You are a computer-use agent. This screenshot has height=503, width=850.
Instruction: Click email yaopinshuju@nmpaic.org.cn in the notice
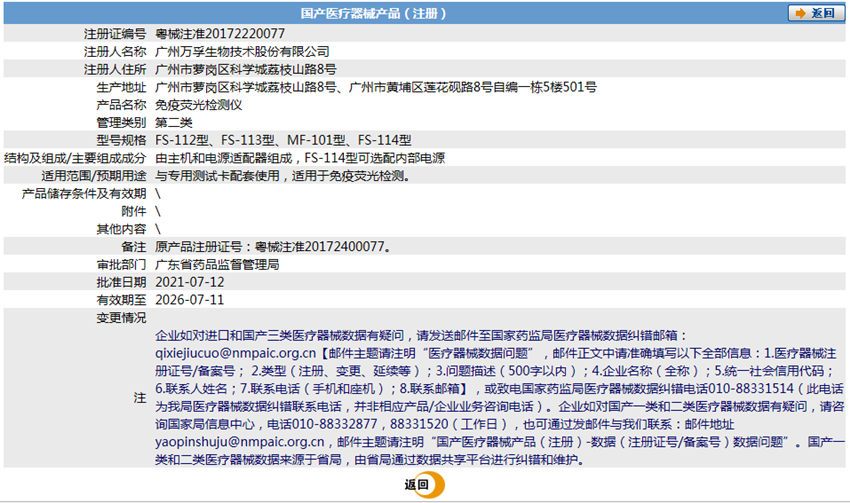click(240, 442)
